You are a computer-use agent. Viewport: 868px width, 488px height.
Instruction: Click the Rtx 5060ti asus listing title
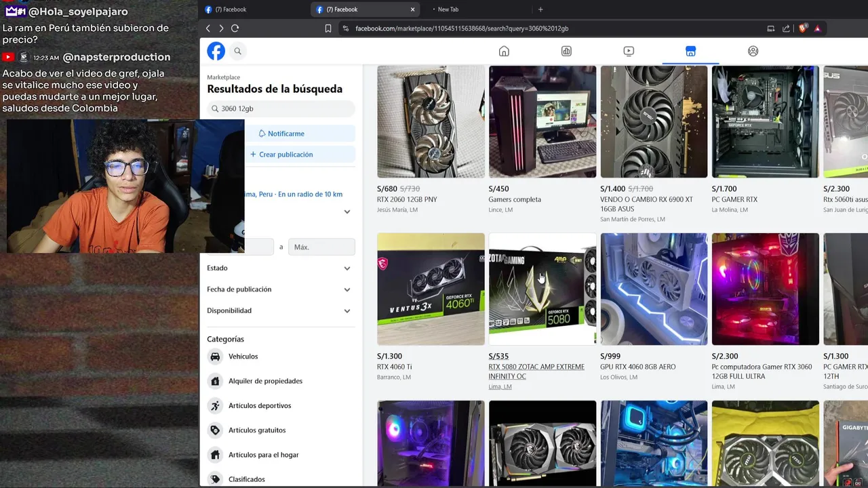846,200
